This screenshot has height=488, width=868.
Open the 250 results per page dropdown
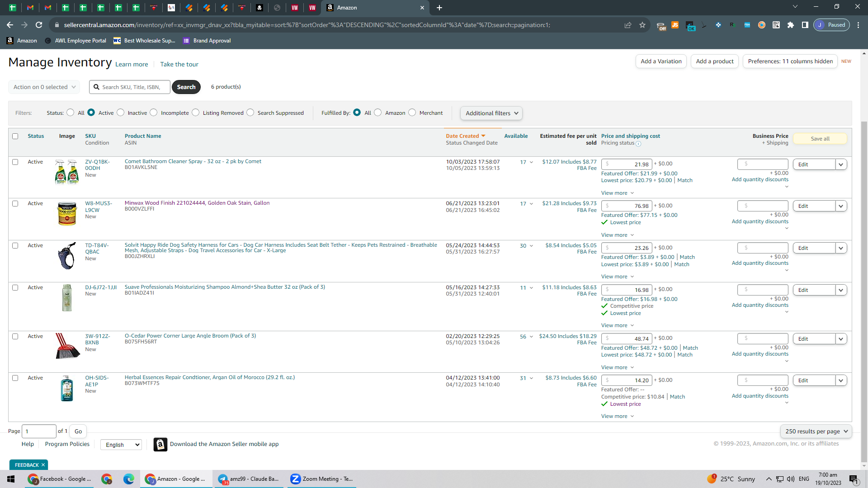point(816,432)
